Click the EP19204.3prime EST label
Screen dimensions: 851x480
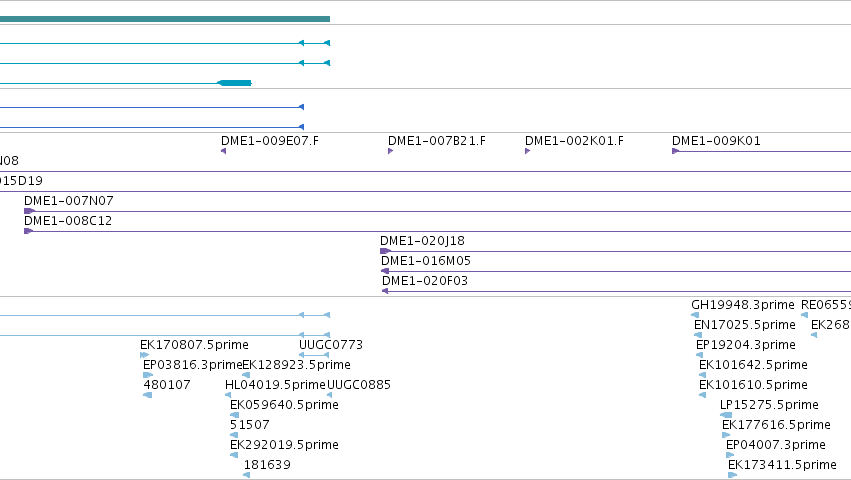pyautogui.click(x=746, y=345)
